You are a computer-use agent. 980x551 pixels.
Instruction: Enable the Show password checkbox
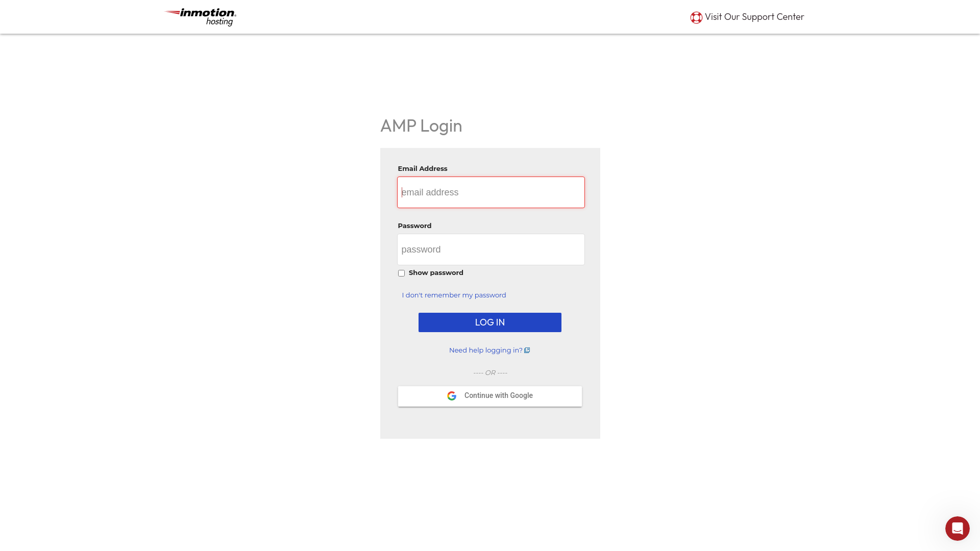[401, 273]
